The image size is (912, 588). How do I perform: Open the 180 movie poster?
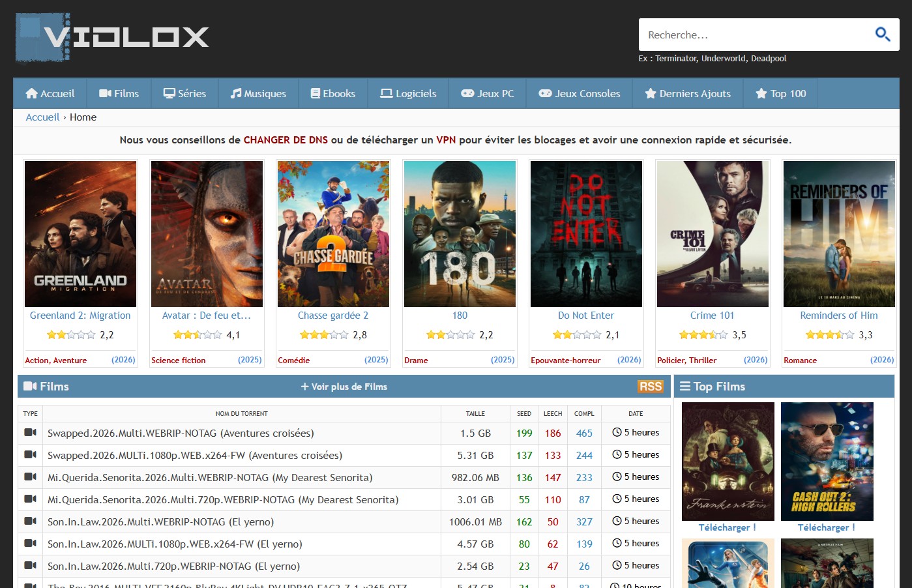coord(460,234)
